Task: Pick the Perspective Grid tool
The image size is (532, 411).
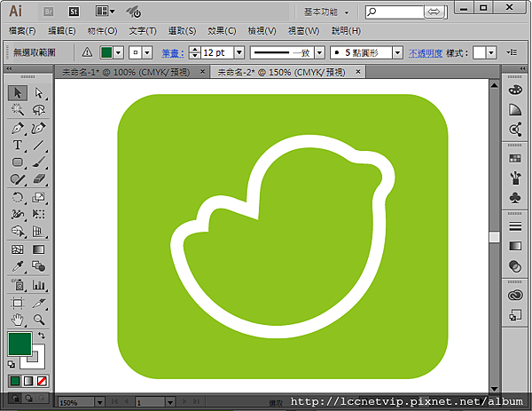Action: pyautogui.click(x=39, y=232)
